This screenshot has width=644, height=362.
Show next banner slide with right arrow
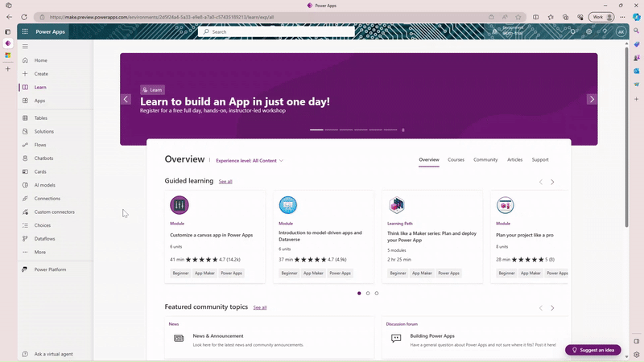click(592, 99)
